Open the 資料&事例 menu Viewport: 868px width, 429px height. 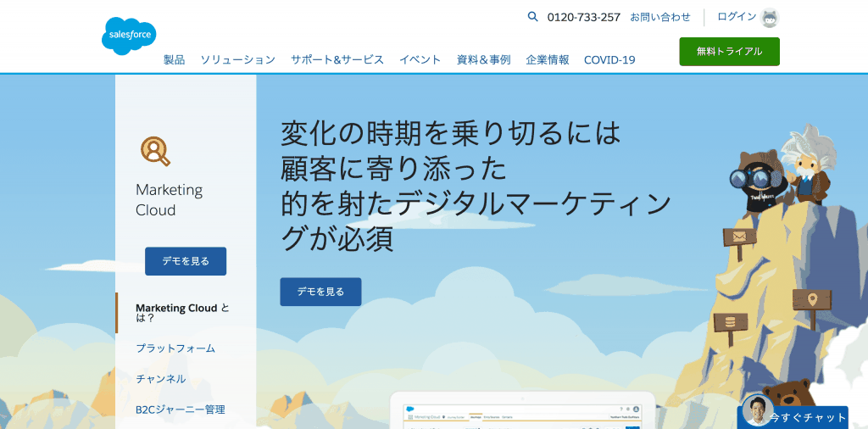pyautogui.click(x=483, y=60)
